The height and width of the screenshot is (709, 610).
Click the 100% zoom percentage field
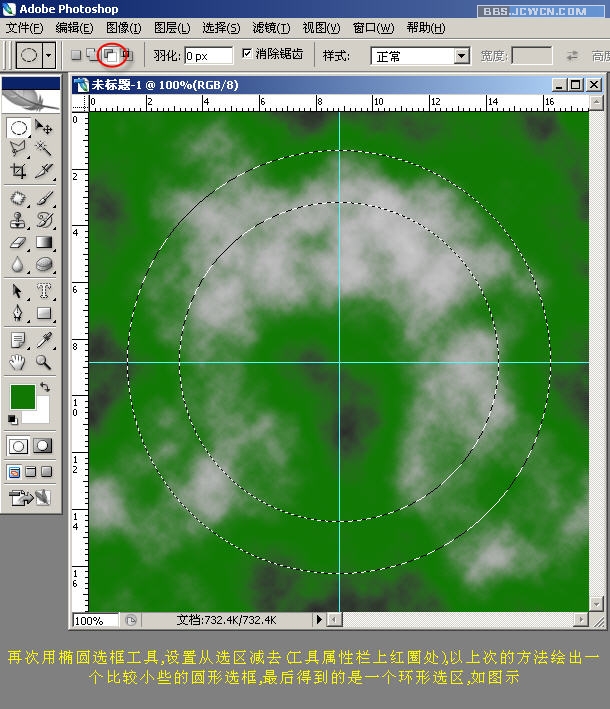[x=95, y=620]
